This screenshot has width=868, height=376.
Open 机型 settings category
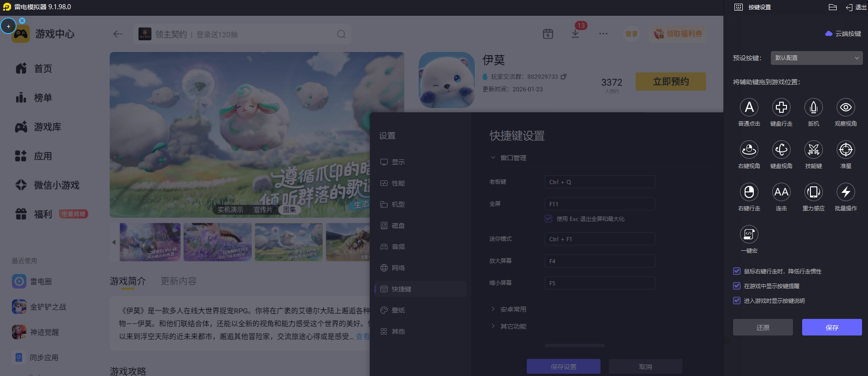(x=420, y=204)
